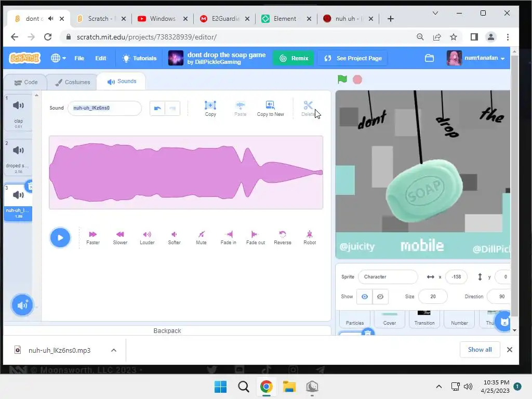This screenshot has width=532, height=399.
Task: Click the sound waveform display
Action: (x=186, y=172)
